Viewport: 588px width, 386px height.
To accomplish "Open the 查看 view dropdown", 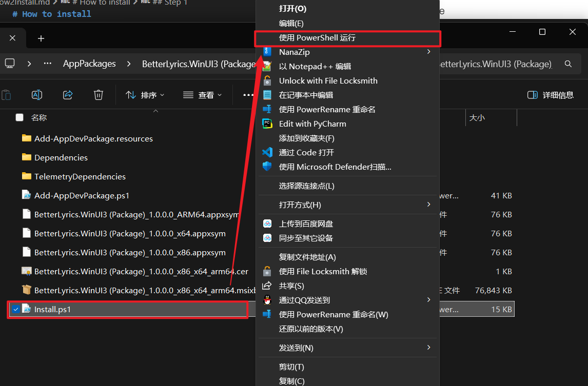I will 203,95.
